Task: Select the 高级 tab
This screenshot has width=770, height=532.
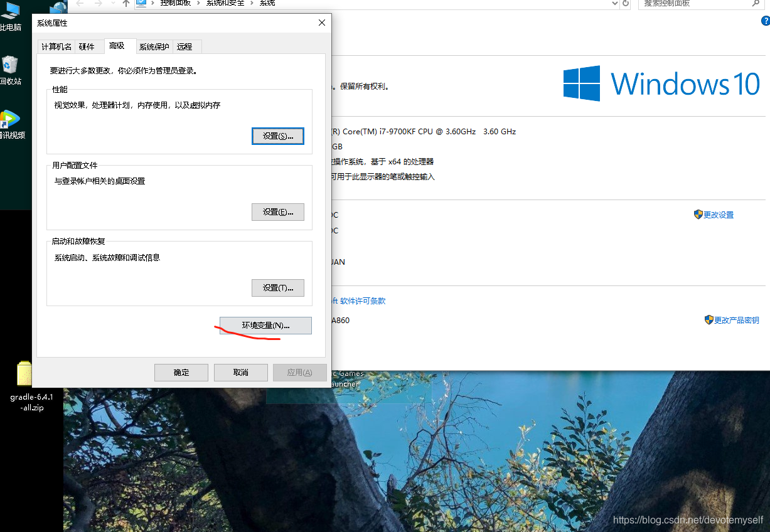Action: click(x=120, y=46)
